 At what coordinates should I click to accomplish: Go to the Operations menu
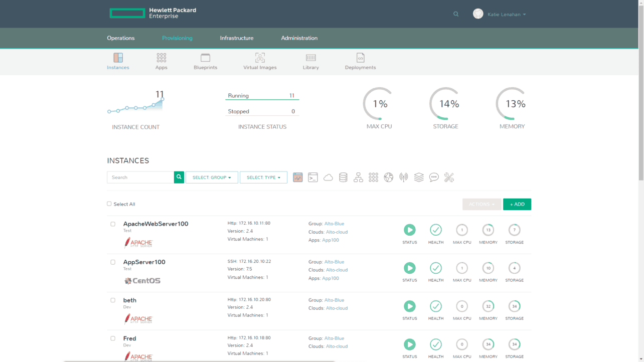[x=121, y=38]
